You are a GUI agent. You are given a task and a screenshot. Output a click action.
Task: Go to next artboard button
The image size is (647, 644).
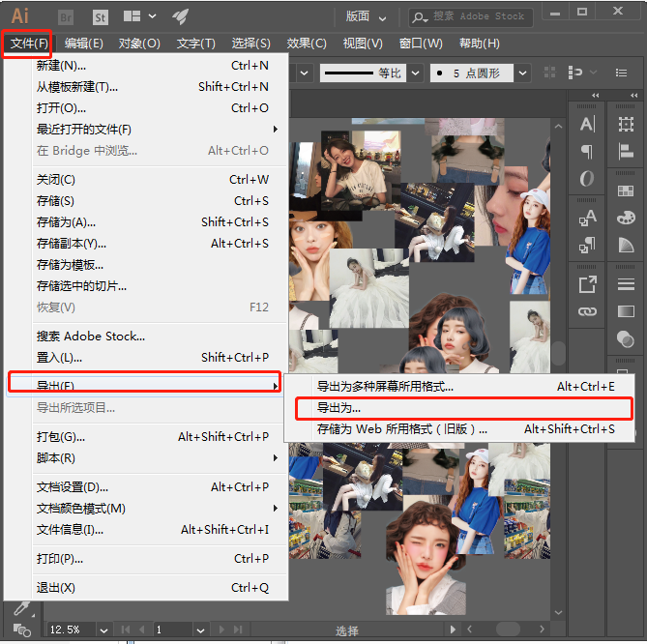pos(221,629)
